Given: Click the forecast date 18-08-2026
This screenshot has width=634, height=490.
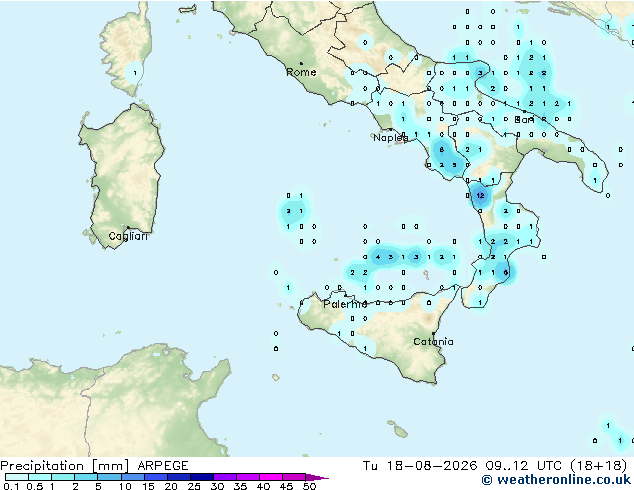Looking at the screenshot, I should pyautogui.click(x=432, y=466).
